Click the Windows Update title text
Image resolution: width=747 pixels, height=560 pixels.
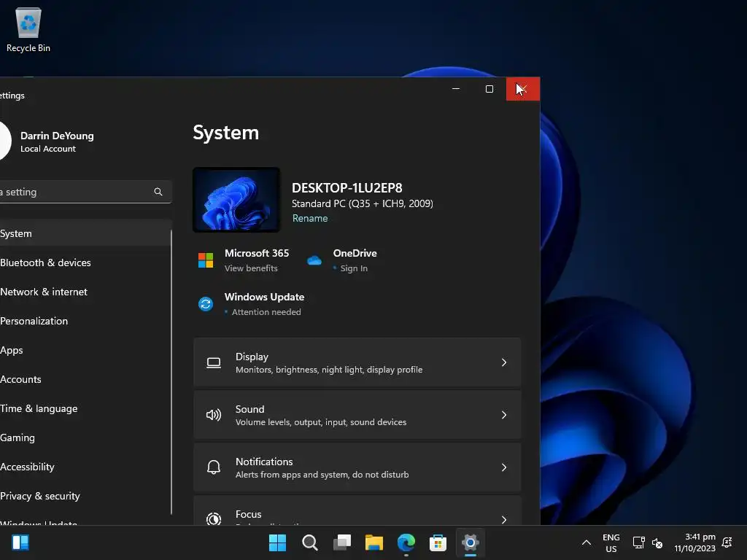264,297
